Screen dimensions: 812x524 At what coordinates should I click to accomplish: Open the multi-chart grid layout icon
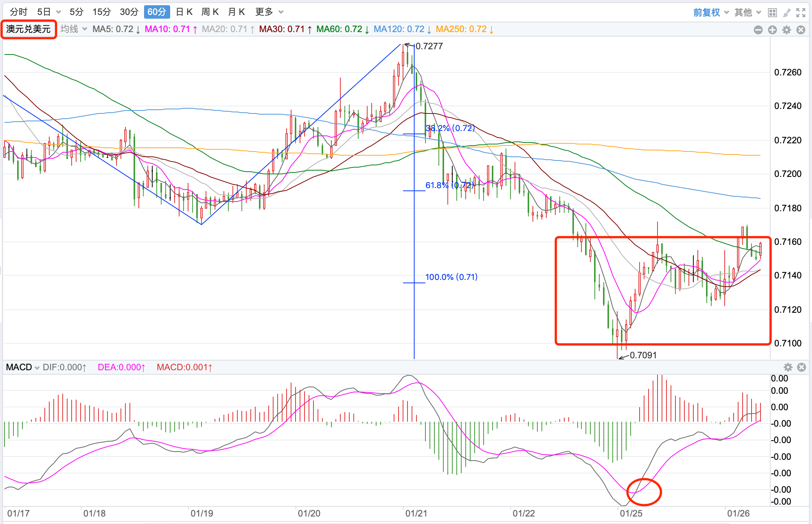tap(772, 13)
